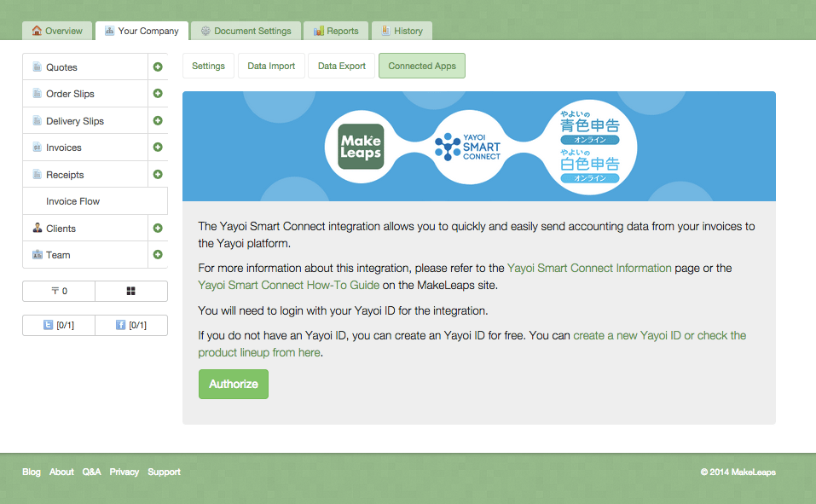
Task: Add a new quote with plus icon
Action: 158,67
